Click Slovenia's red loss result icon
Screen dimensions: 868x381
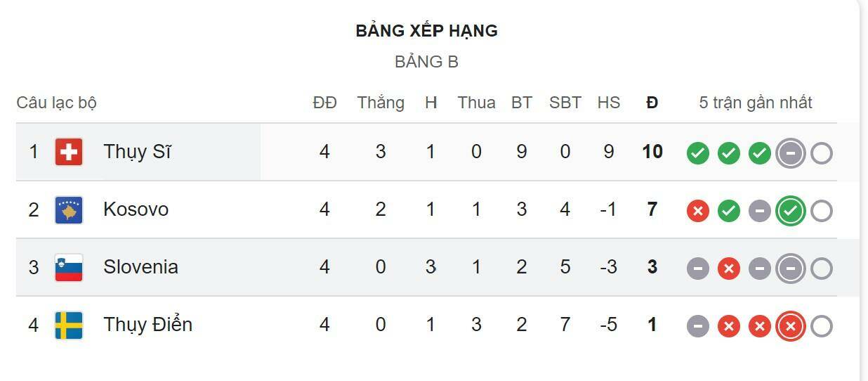pyautogui.click(x=728, y=268)
